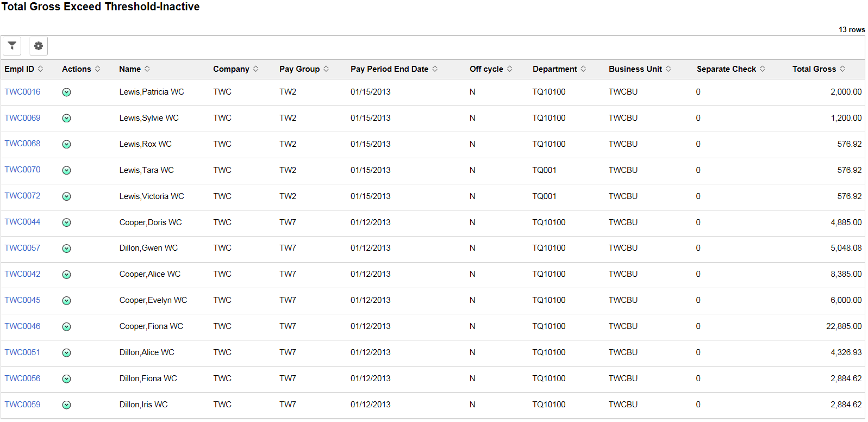
Task: Sort by Name column header
Action: pyautogui.click(x=130, y=69)
